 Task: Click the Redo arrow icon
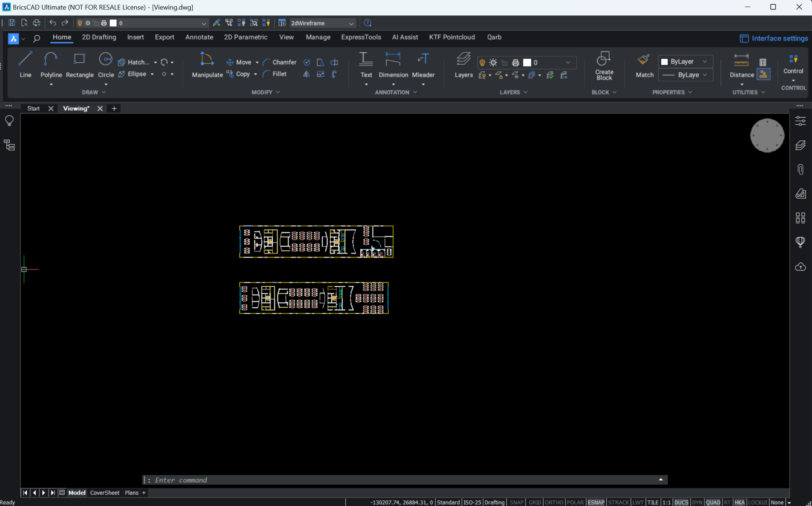pyautogui.click(x=65, y=23)
